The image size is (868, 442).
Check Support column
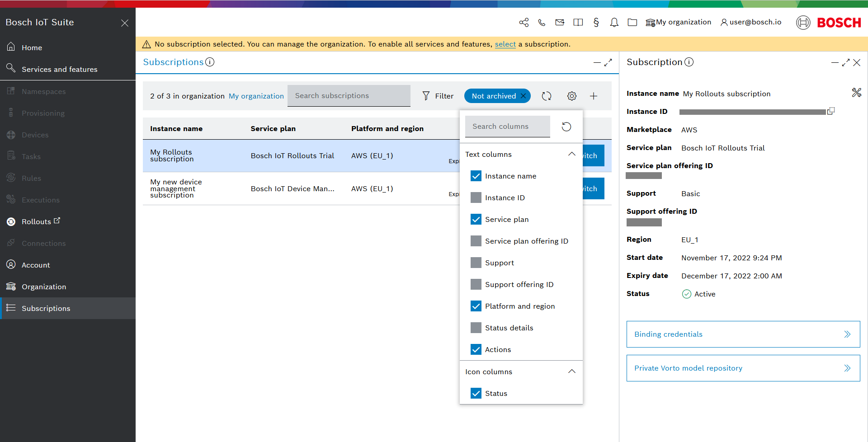pyautogui.click(x=476, y=263)
